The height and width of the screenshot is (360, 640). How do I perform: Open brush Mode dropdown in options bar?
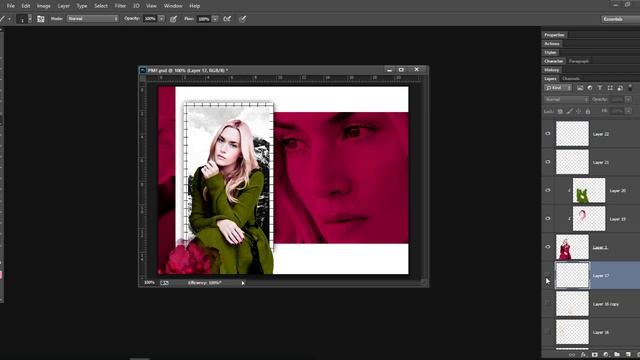(93, 19)
